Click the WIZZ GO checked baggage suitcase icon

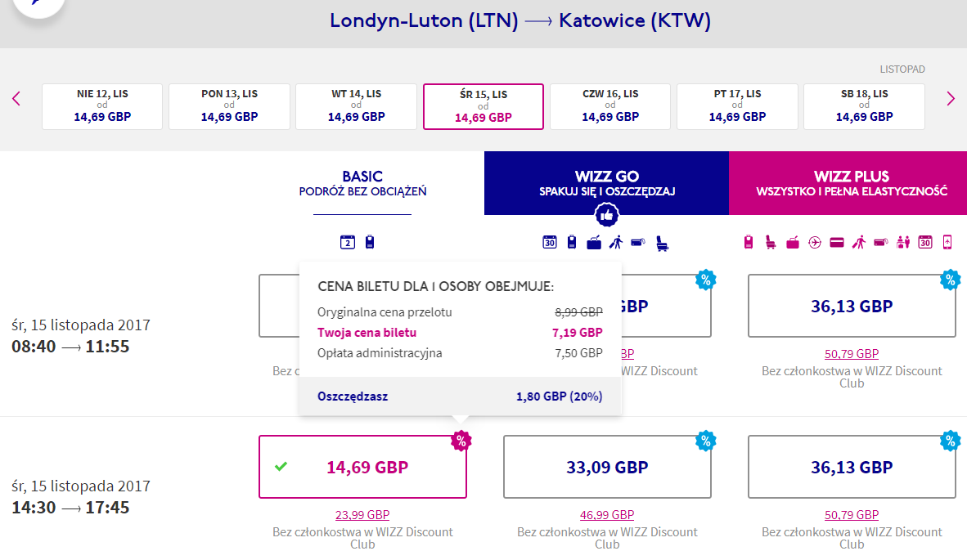click(594, 243)
